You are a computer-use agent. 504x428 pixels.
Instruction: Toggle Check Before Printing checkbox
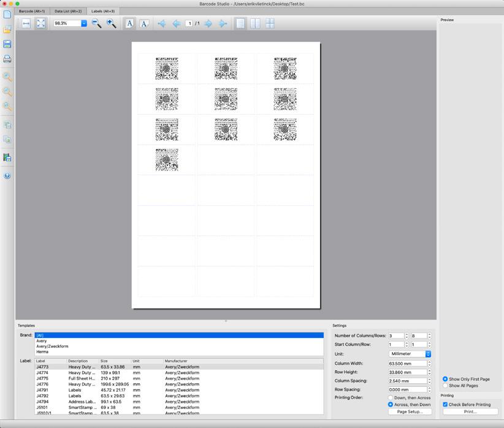pos(445,405)
